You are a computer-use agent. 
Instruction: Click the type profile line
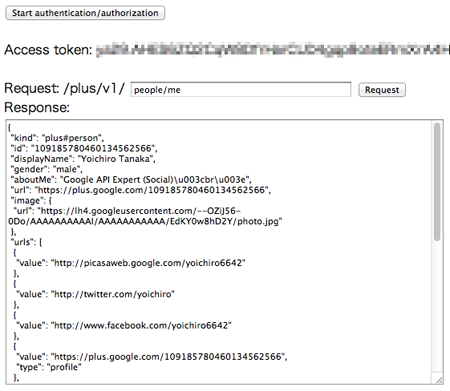tap(49, 367)
